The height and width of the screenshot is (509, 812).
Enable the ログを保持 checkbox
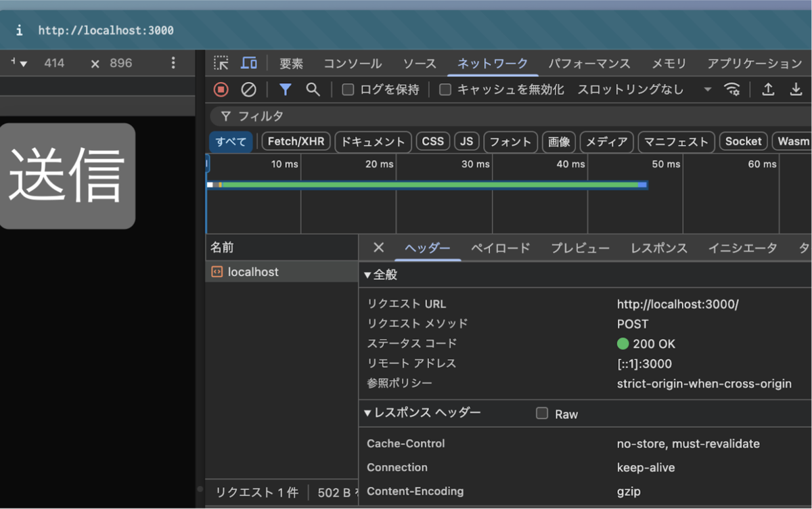[348, 89]
